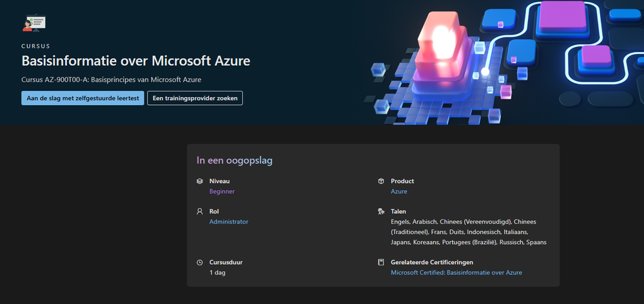Click the Rol person icon
Viewport: 644px width, 304px height.
pyautogui.click(x=200, y=212)
